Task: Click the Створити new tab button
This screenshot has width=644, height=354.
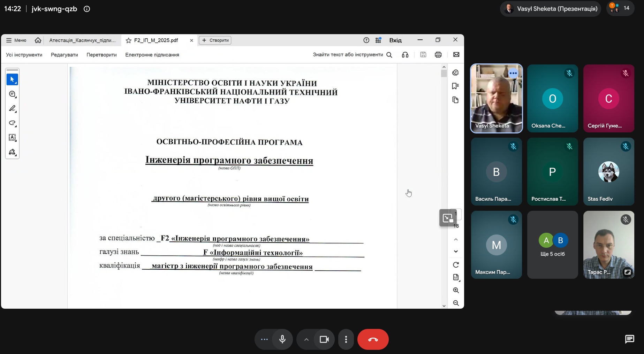Action: click(x=215, y=40)
